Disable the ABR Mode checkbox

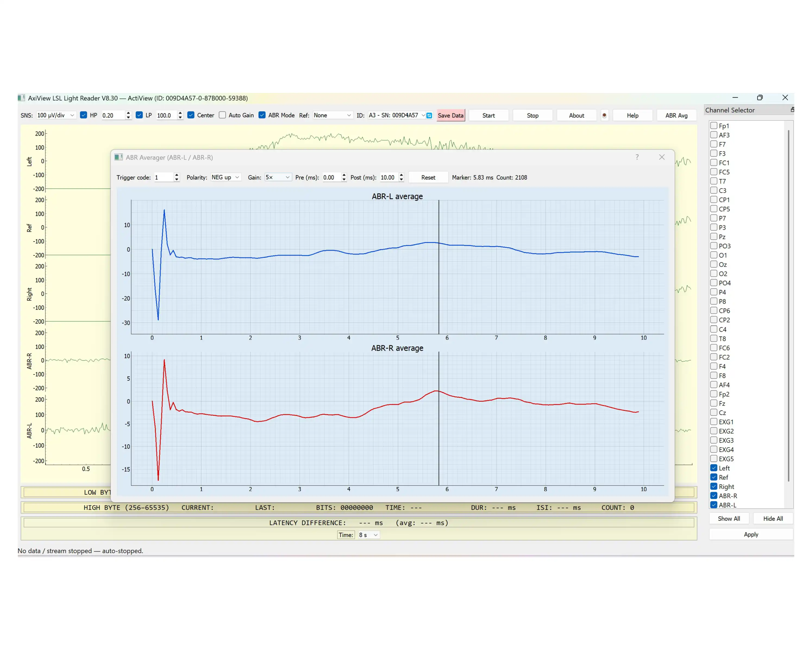pos(262,115)
